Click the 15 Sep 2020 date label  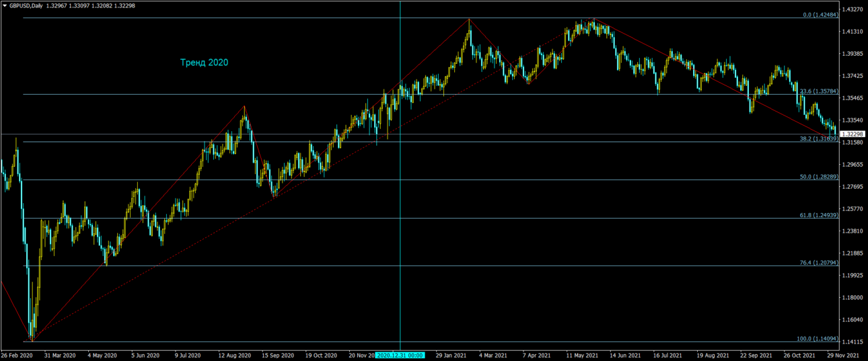pyautogui.click(x=278, y=355)
